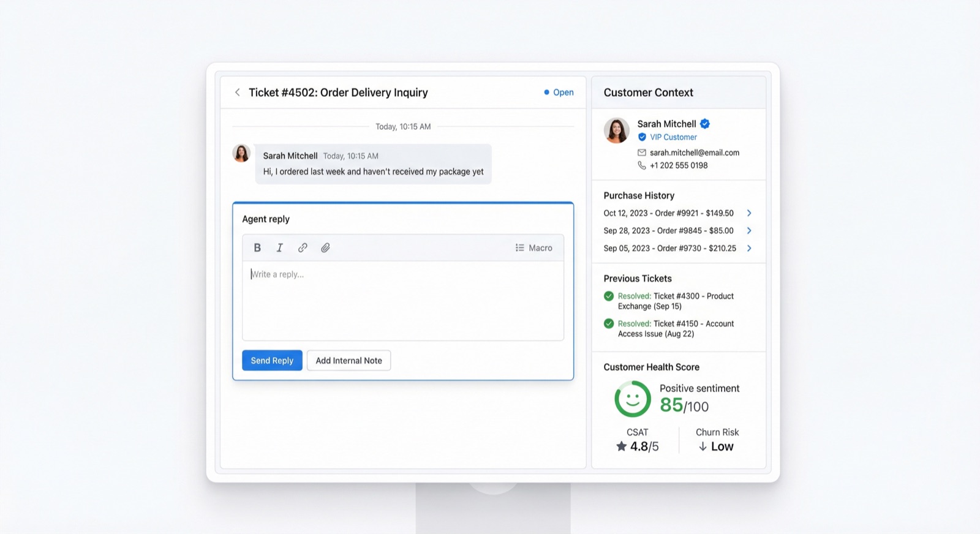This screenshot has height=534, width=980.
Task: Click the Purchase History heading
Action: click(639, 196)
